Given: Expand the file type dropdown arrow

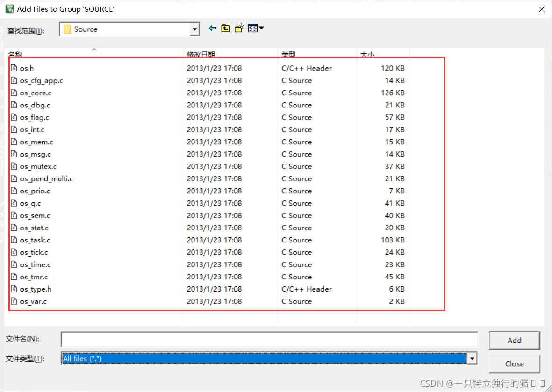Looking at the screenshot, I should (472, 358).
